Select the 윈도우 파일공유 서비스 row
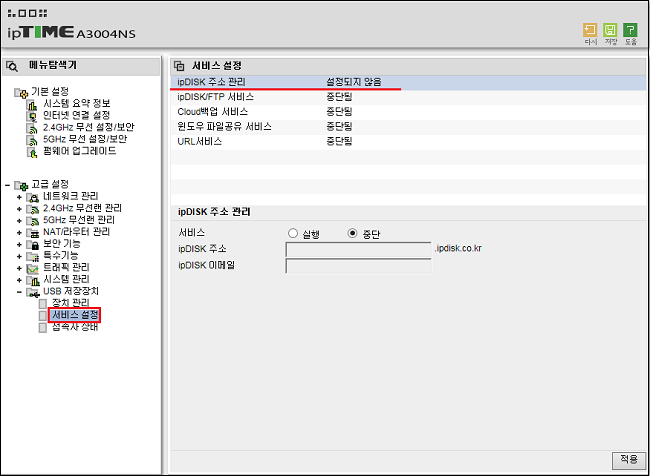The image size is (650, 476). tap(408, 126)
